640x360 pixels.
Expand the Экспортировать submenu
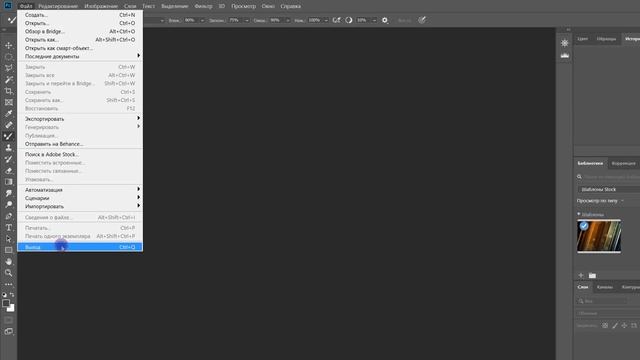80,119
